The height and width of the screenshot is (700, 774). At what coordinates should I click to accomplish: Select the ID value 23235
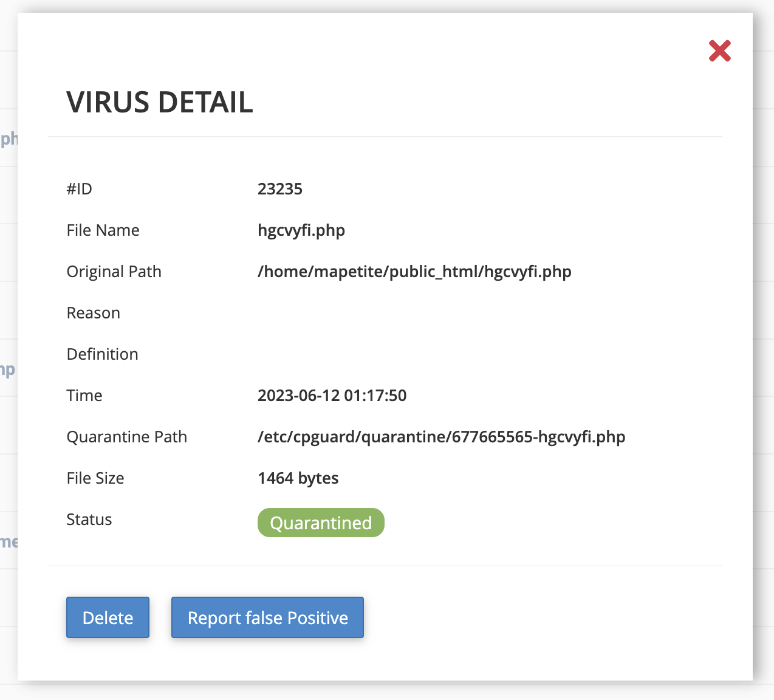pos(279,189)
